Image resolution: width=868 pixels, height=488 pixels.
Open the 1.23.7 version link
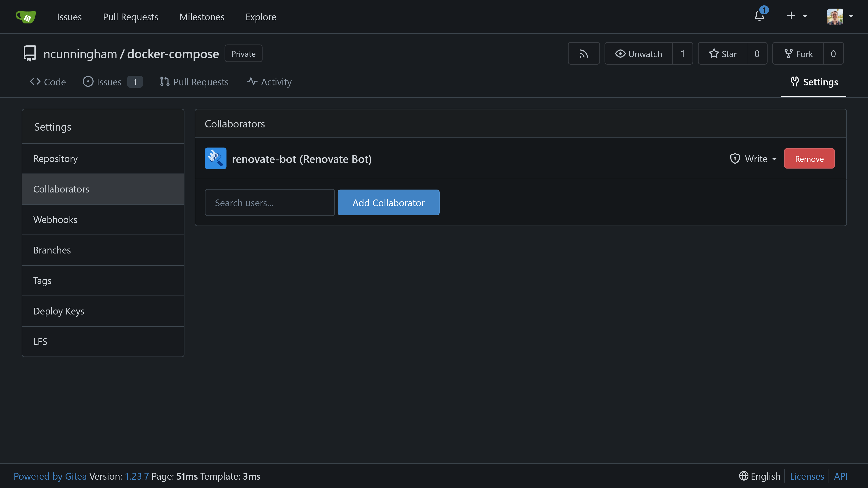tap(137, 476)
